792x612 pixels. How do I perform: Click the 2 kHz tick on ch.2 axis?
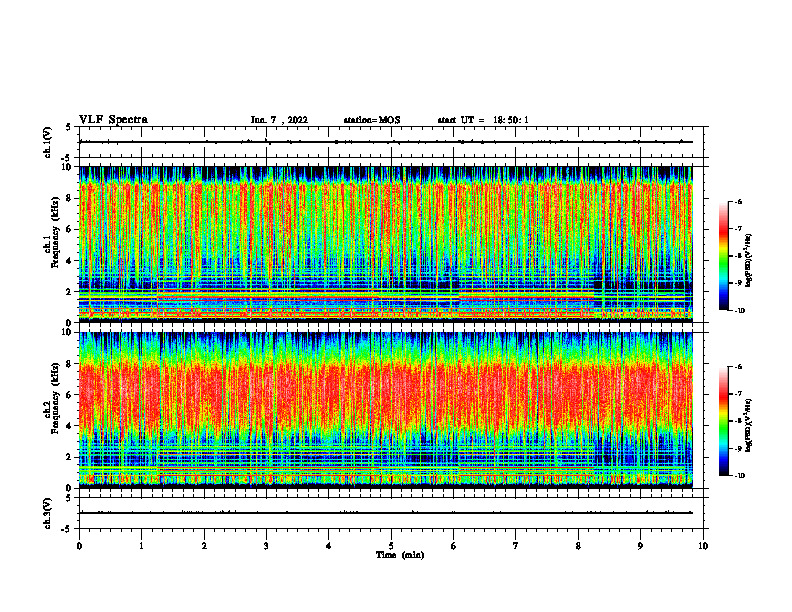(x=70, y=457)
